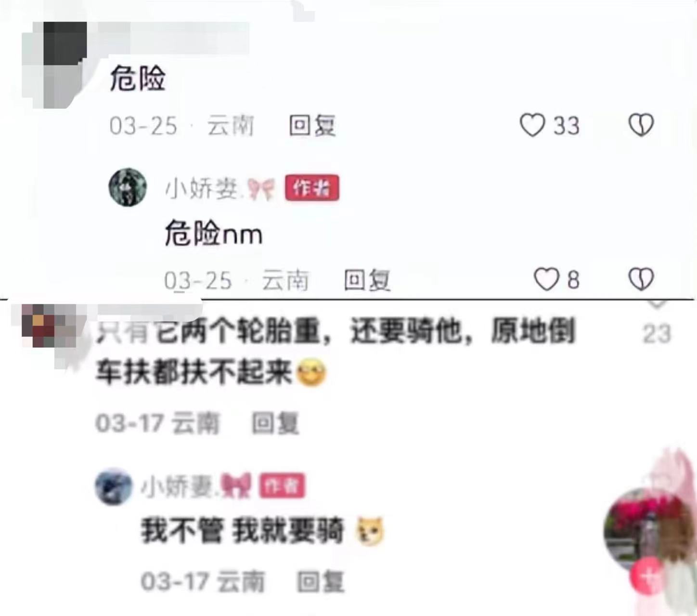The height and width of the screenshot is (616, 697).
Task: Open 小娇妻 avatar beside 我不管 reply
Action: tap(113, 486)
